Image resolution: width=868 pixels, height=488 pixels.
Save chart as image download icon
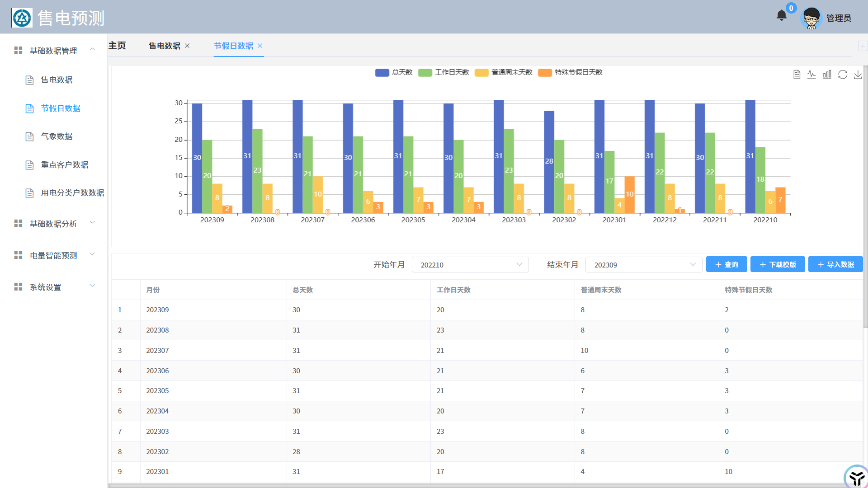(x=858, y=75)
